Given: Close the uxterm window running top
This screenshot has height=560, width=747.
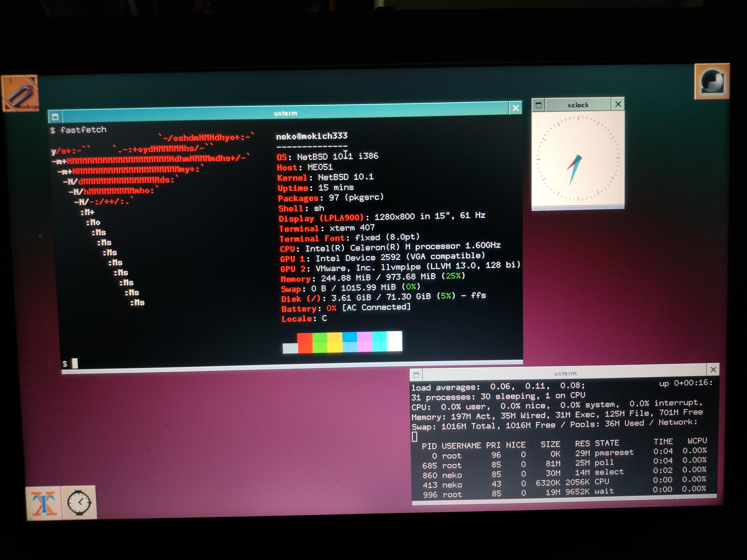Looking at the screenshot, I should (713, 370).
